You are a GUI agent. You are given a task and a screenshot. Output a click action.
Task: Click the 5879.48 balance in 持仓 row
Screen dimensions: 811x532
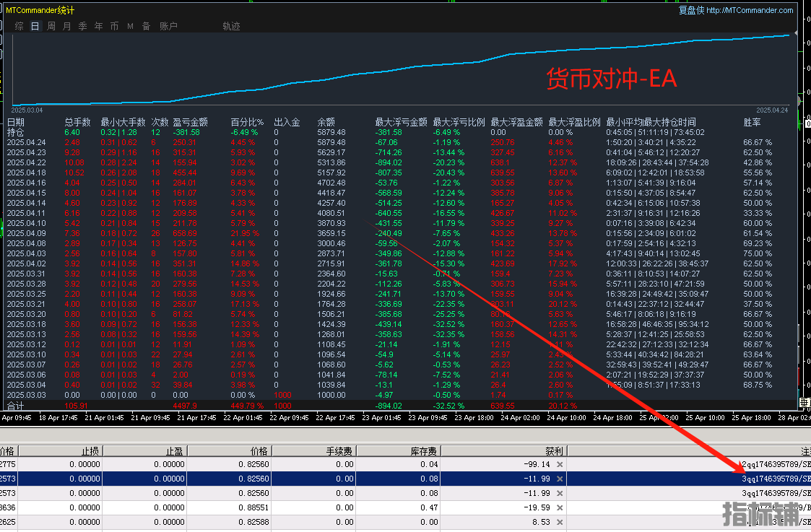coord(331,132)
